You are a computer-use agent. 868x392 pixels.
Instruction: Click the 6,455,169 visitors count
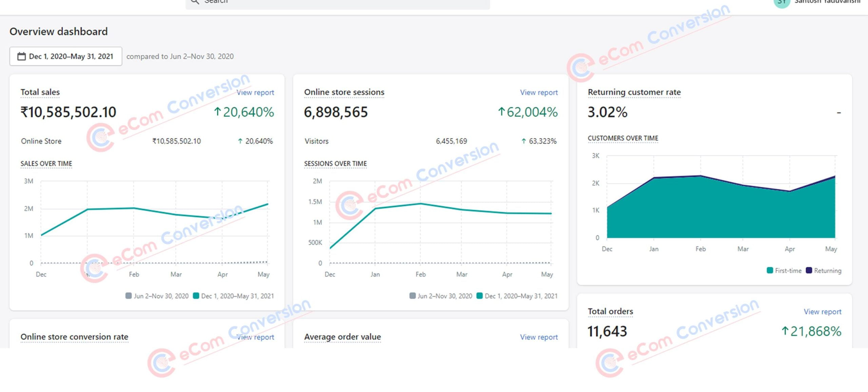pyautogui.click(x=451, y=141)
